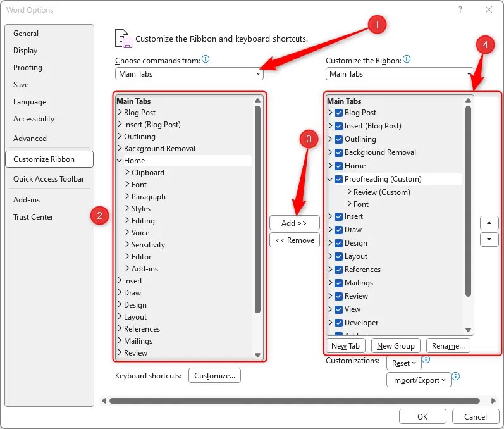Toggle the Outlining checkbox

[338, 139]
